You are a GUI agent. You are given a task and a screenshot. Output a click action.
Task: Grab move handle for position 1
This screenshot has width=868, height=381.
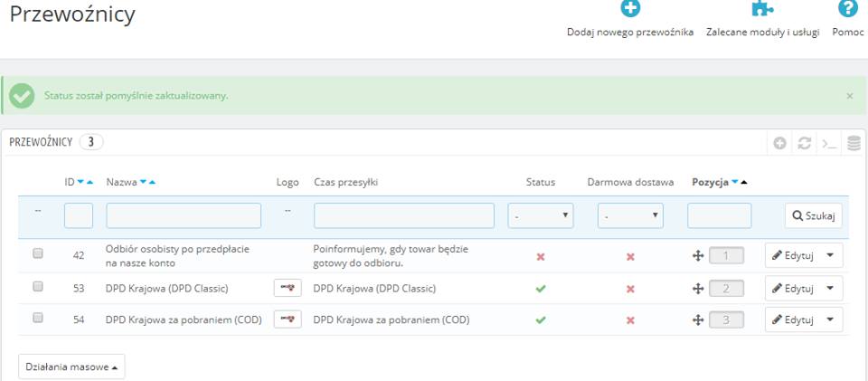point(698,256)
